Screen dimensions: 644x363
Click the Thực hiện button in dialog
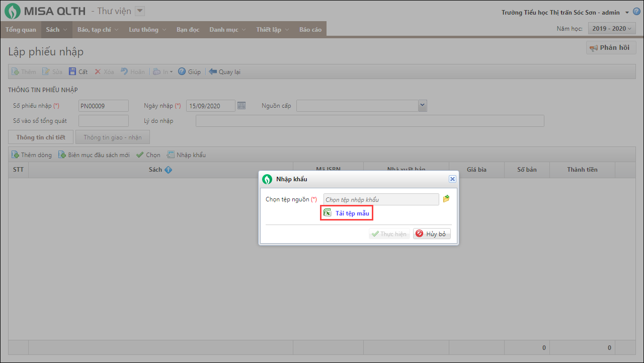click(x=389, y=234)
